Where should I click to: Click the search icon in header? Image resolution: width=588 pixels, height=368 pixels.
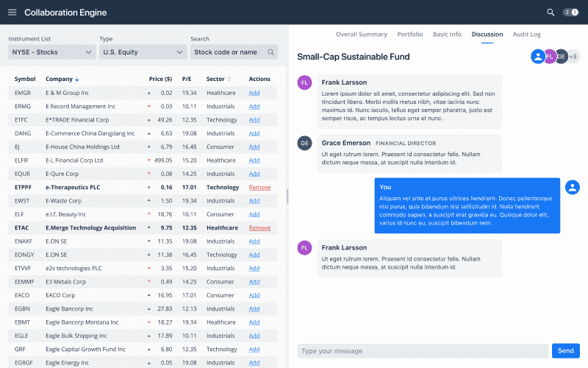[551, 13]
